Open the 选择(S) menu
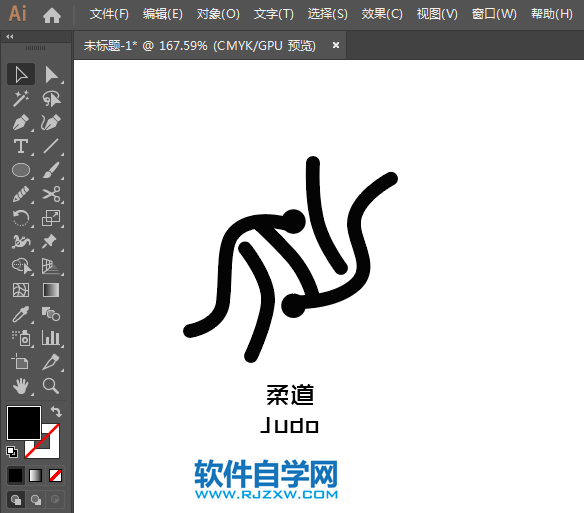This screenshot has height=513, width=584. pyautogui.click(x=328, y=14)
